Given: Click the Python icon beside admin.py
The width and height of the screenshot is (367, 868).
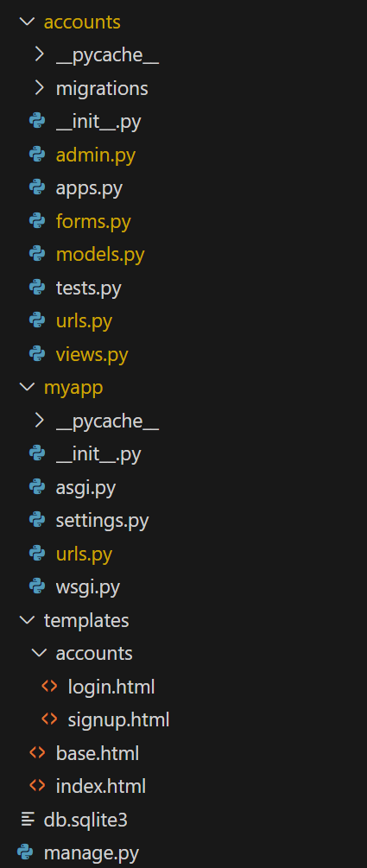Looking at the screenshot, I should click(x=37, y=155).
